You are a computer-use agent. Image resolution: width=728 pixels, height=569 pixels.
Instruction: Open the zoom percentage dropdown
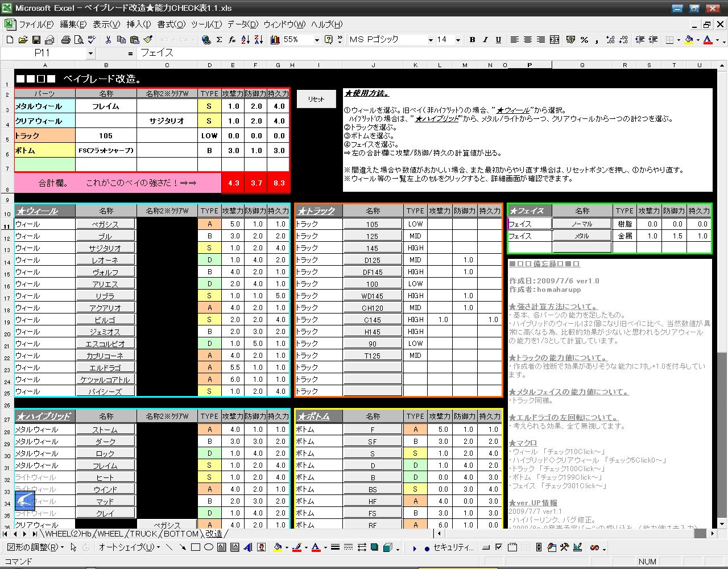coord(316,40)
